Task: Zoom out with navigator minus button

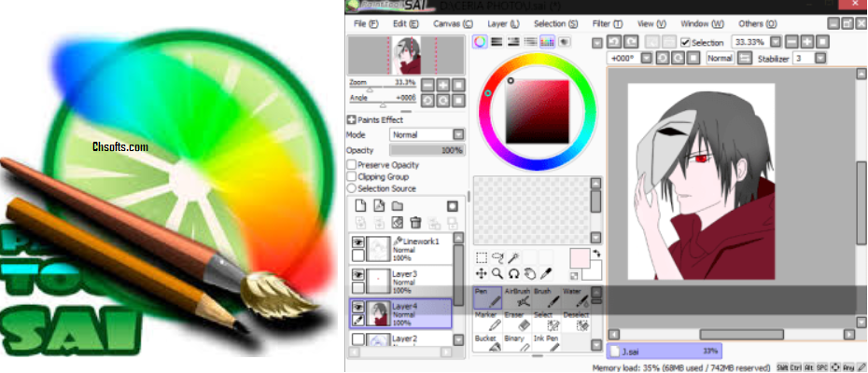Action: click(427, 85)
